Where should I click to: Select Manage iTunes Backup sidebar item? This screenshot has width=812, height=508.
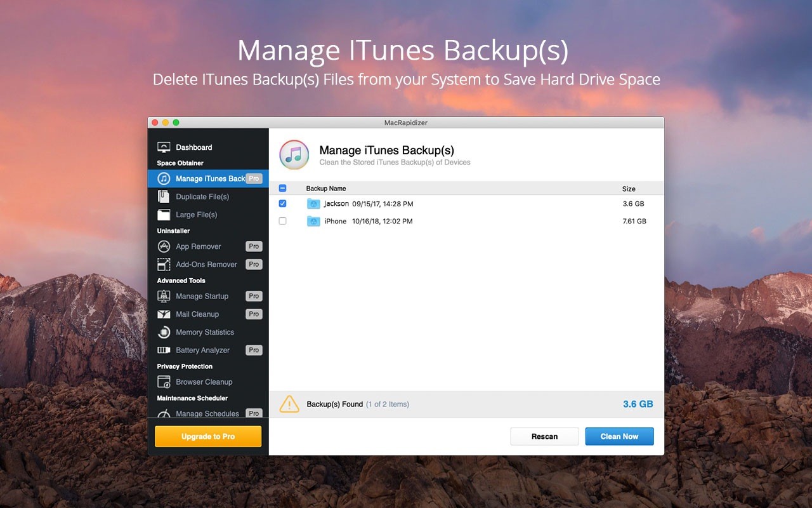pyautogui.click(x=209, y=178)
